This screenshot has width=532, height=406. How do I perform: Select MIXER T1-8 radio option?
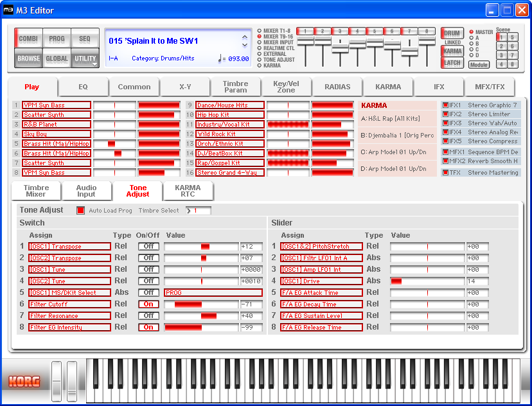tap(259, 31)
